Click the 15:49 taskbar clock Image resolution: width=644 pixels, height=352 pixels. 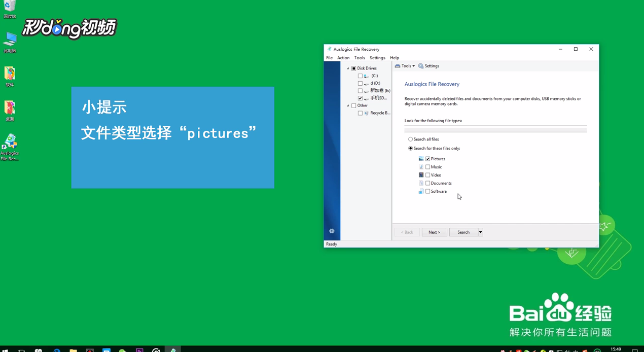pyautogui.click(x=616, y=349)
